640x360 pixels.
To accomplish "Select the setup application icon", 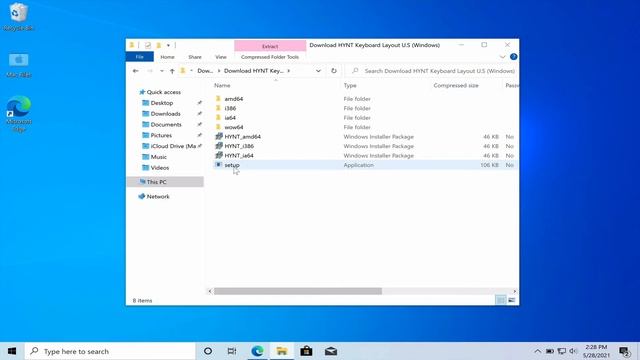I will 219,165.
